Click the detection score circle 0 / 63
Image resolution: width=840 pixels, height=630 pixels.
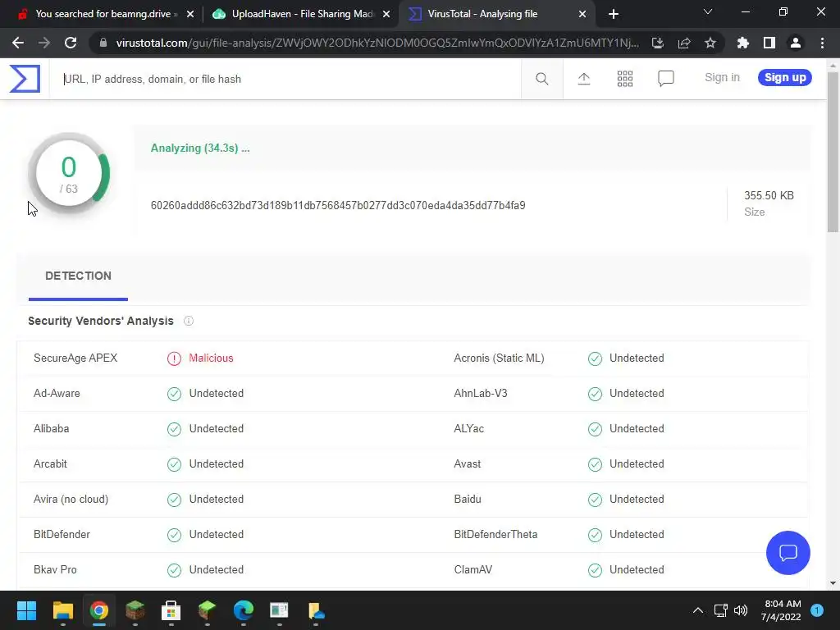69,174
